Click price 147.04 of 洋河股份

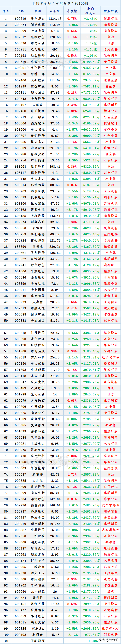[55, 499]
